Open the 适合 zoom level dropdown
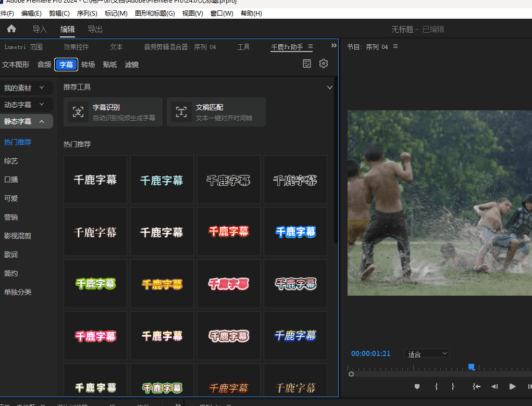 click(427, 354)
